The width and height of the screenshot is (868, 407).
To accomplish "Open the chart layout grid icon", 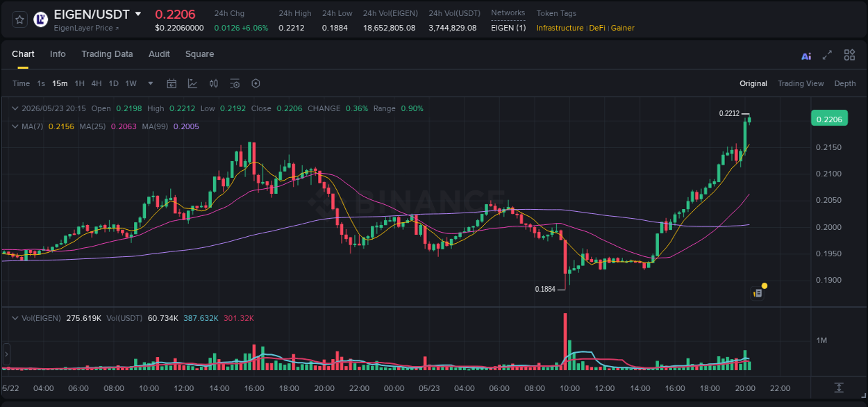I will 849,55.
